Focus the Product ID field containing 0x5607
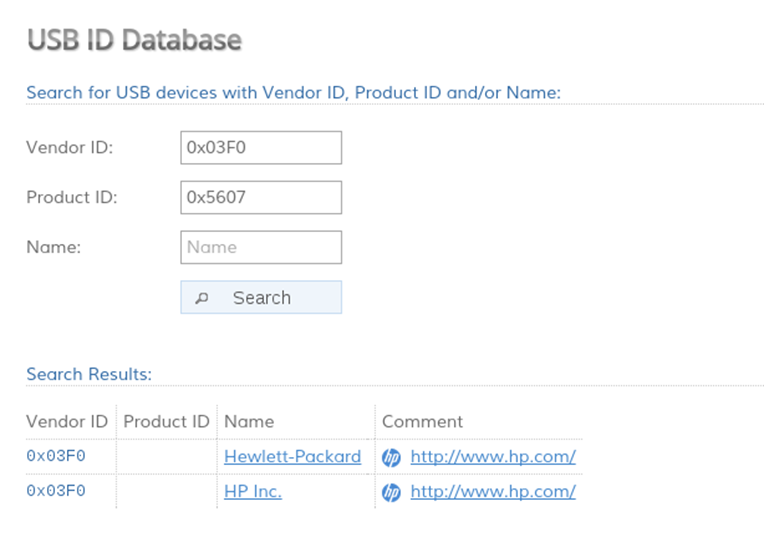This screenshot has width=764, height=552. tap(261, 197)
